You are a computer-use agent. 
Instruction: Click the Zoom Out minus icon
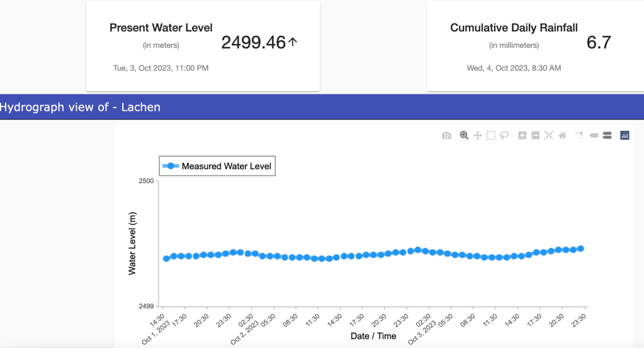(536, 135)
